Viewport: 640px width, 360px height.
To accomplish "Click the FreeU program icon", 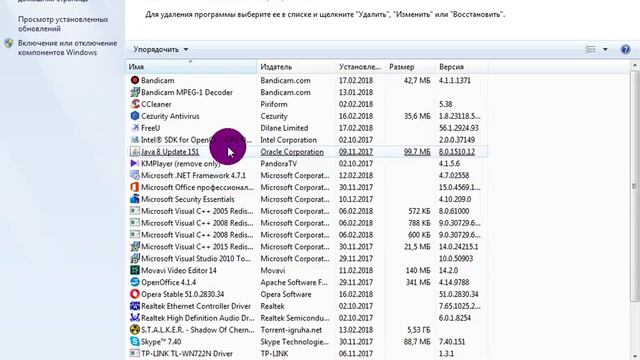I will (x=135, y=128).
